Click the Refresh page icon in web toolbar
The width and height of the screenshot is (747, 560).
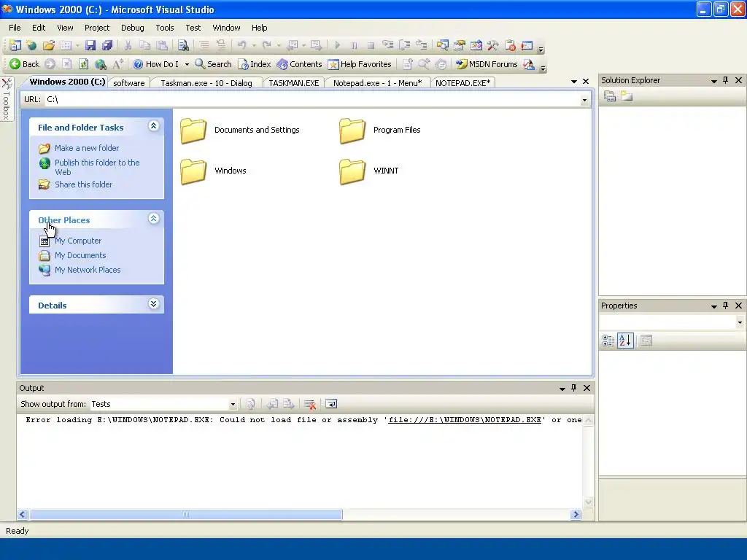point(83,64)
